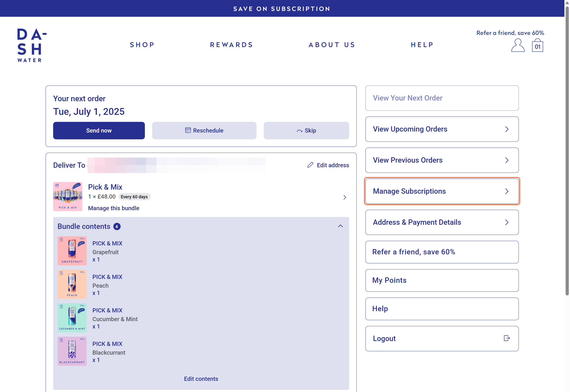The width and height of the screenshot is (570, 392).
Task: Select View Your Next Order
Action: click(x=442, y=98)
